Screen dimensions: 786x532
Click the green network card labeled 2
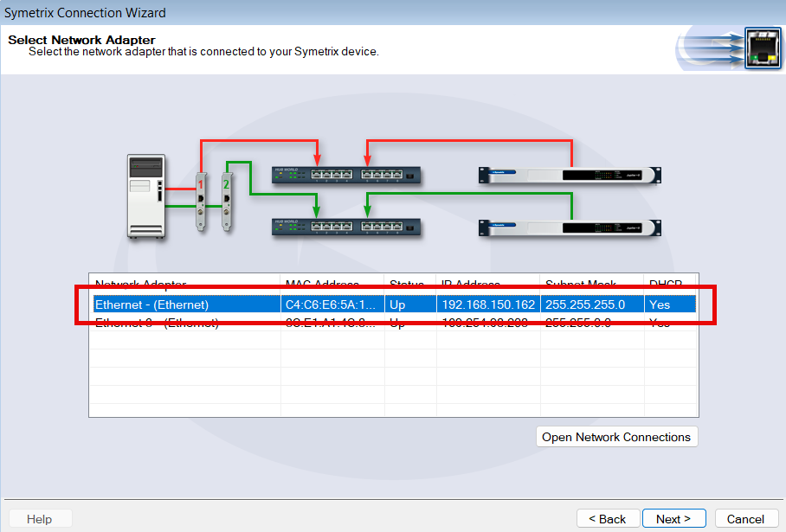[x=227, y=202]
